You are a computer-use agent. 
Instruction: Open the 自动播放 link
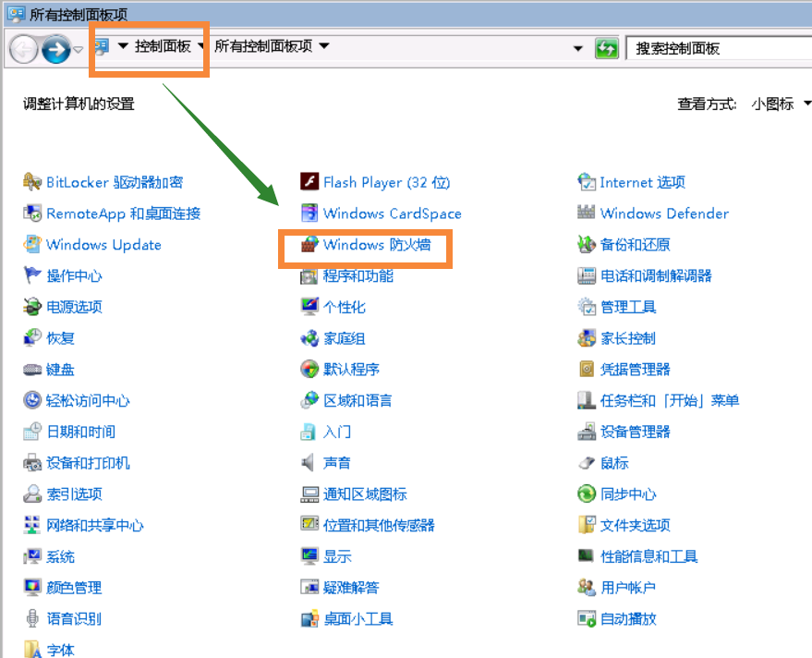click(x=628, y=618)
